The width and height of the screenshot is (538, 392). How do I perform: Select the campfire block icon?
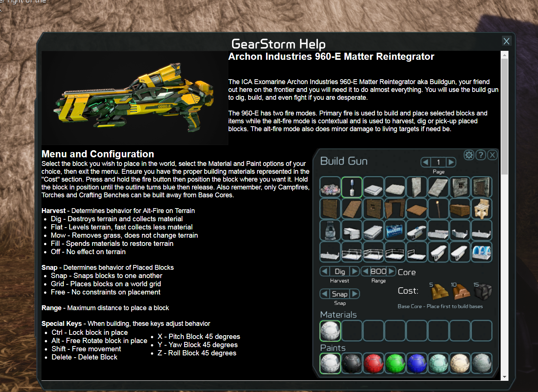pyautogui.click(x=330, y=187)
